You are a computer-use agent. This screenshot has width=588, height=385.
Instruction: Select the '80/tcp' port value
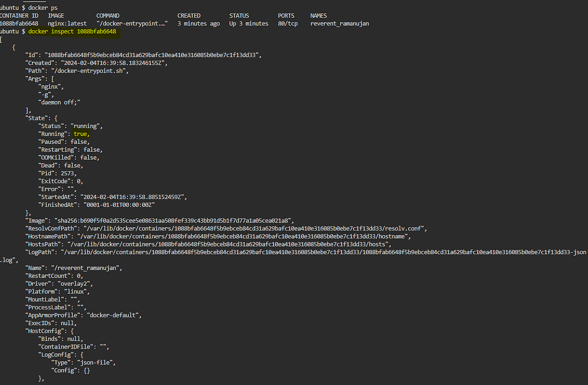tap(288, 24)
